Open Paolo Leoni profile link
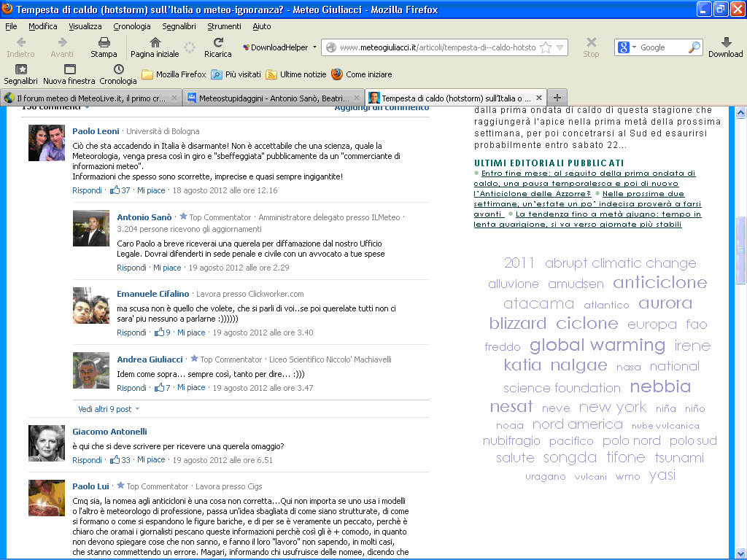This screenshot has width=747, height=560. (x=96, y=131)
